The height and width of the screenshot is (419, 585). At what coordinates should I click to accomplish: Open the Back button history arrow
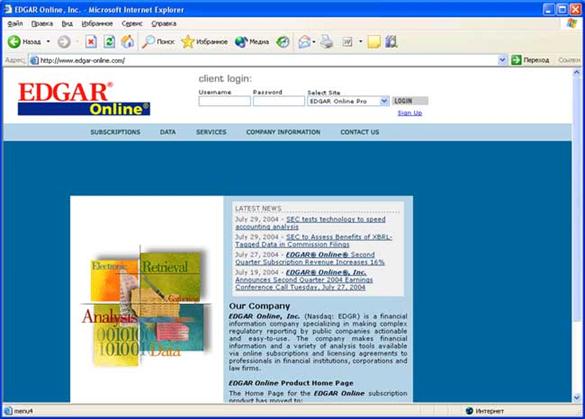pyautogui.click(x=48, y=41)
